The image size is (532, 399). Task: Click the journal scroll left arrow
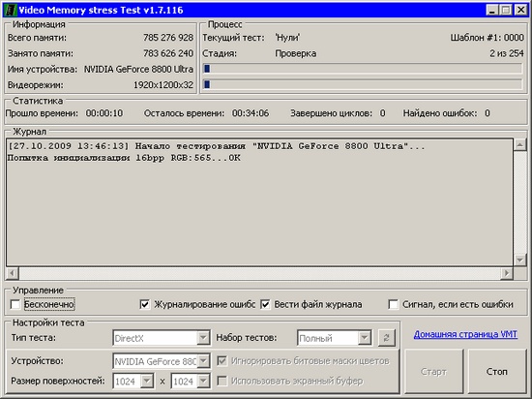pyautogui.click(x=13, y=273)
